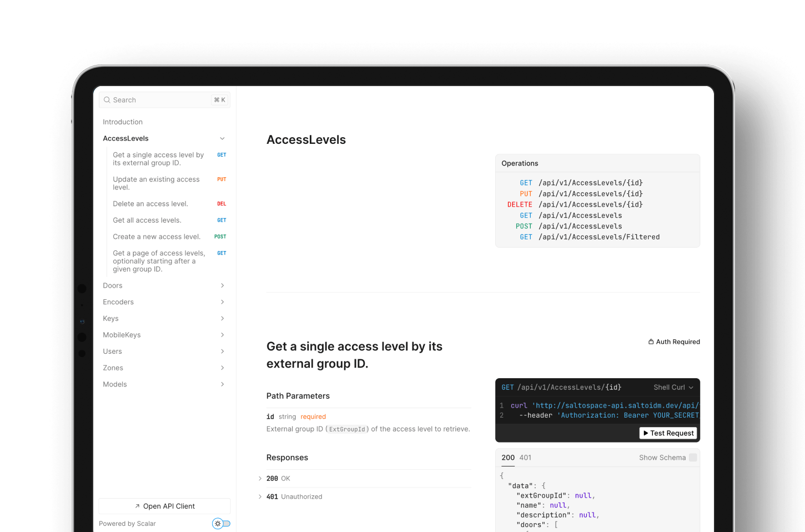Screen dimensions: 805x532
Task: Click the Open API Client button
Action: (164, 506)
